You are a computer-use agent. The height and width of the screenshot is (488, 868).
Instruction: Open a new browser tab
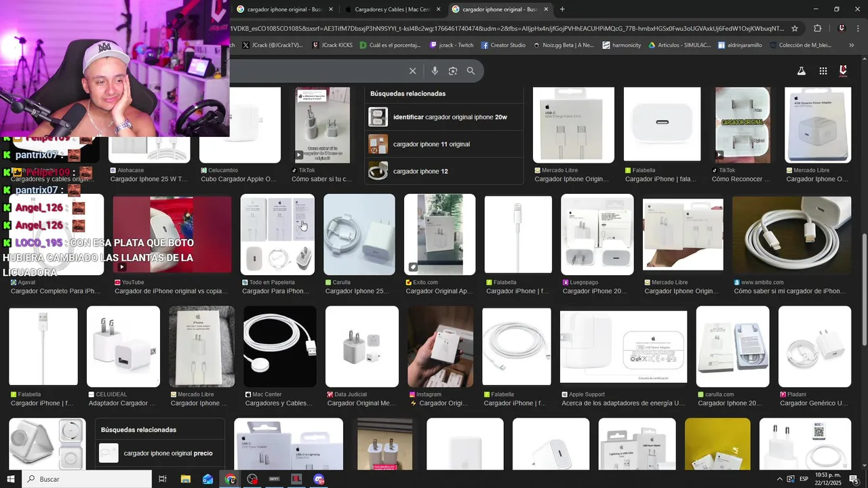coord(561,9)
